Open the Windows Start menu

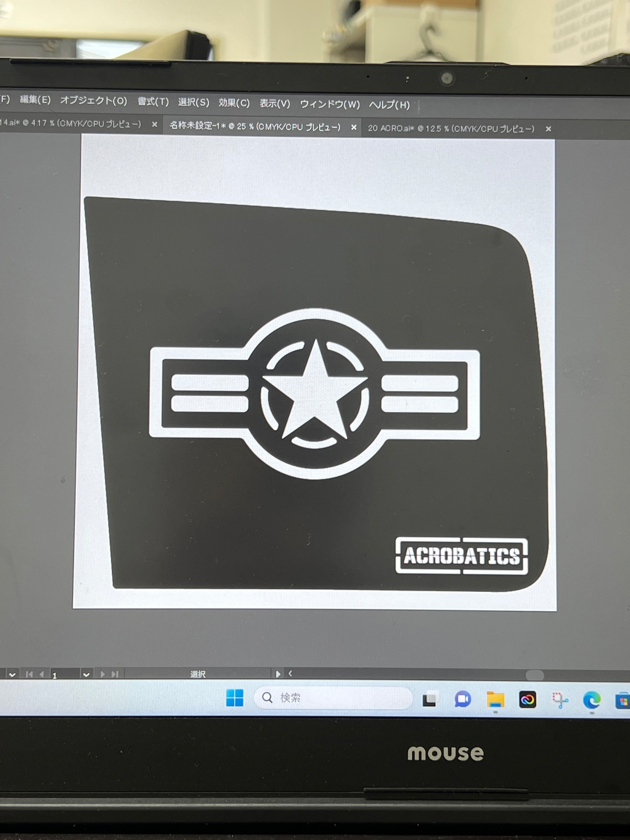pyautogui.click(x=235, y=697)
